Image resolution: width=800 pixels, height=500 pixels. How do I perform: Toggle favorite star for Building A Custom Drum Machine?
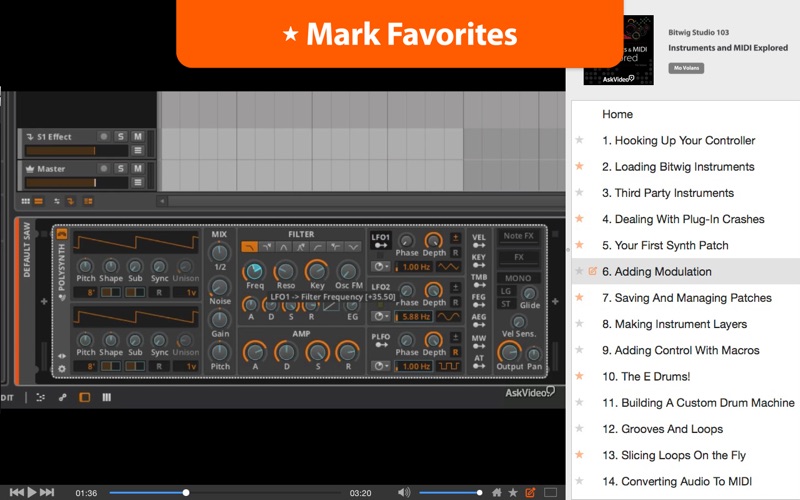pos(580,402)
